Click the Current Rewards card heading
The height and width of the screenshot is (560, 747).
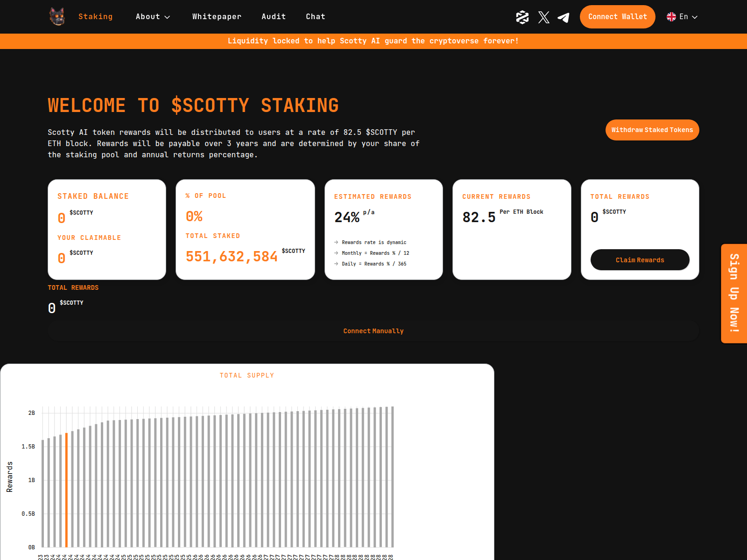click(496, 197)
